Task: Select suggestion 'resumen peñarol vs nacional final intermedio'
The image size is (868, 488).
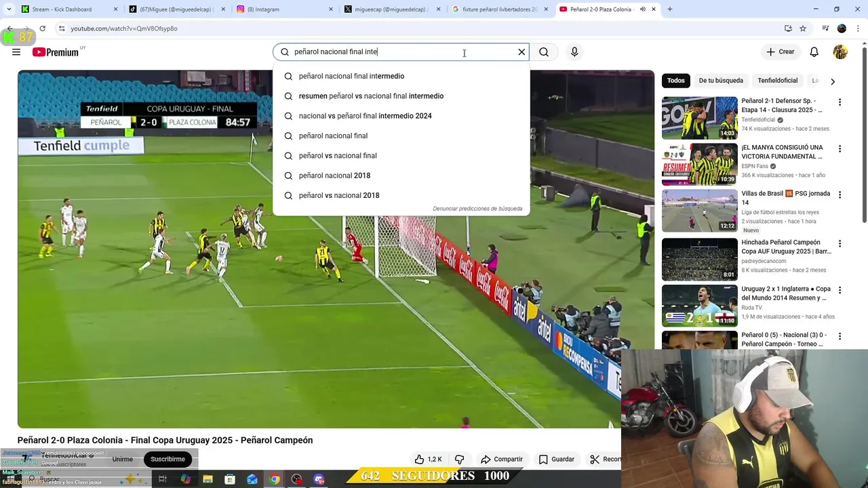Action: coord(401,96)
